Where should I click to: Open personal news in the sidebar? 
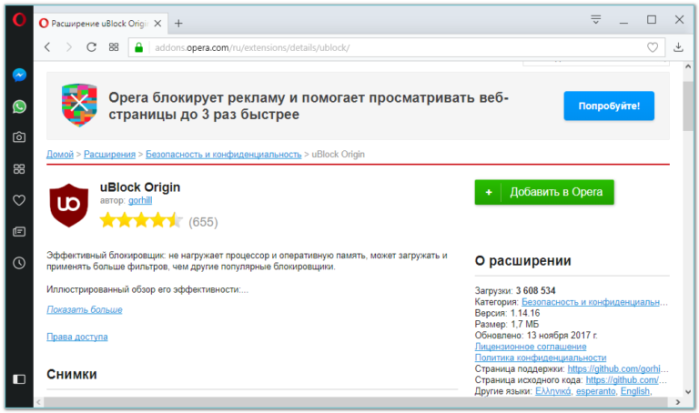click(x=19, y=231)
